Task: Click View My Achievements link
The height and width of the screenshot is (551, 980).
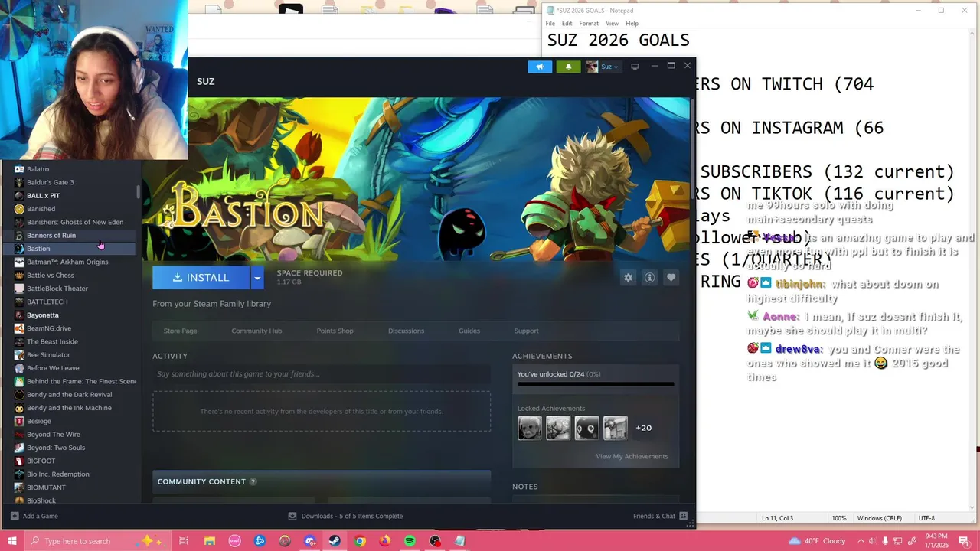Action: [632, 456]
